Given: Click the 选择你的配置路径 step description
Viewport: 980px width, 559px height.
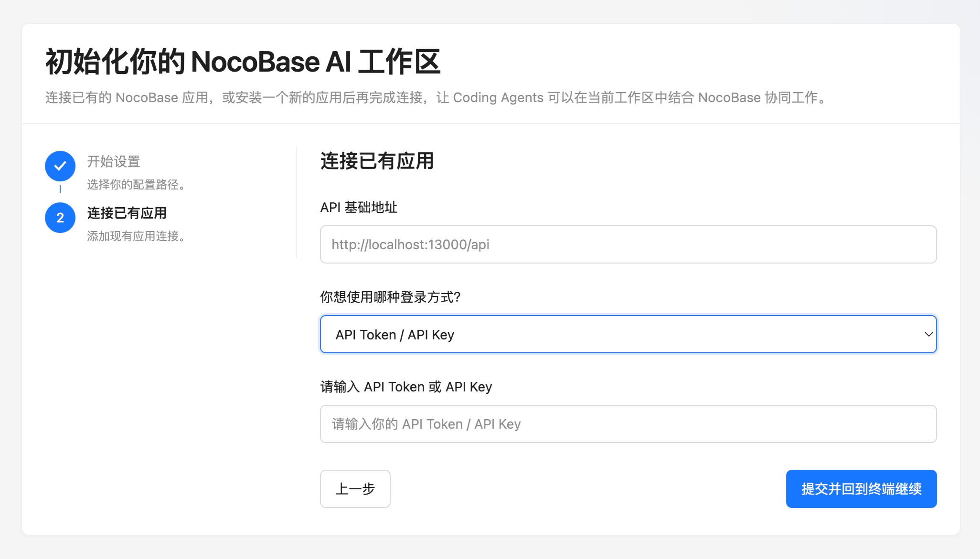Looking at the screenshot, I should tap(137, 184).
